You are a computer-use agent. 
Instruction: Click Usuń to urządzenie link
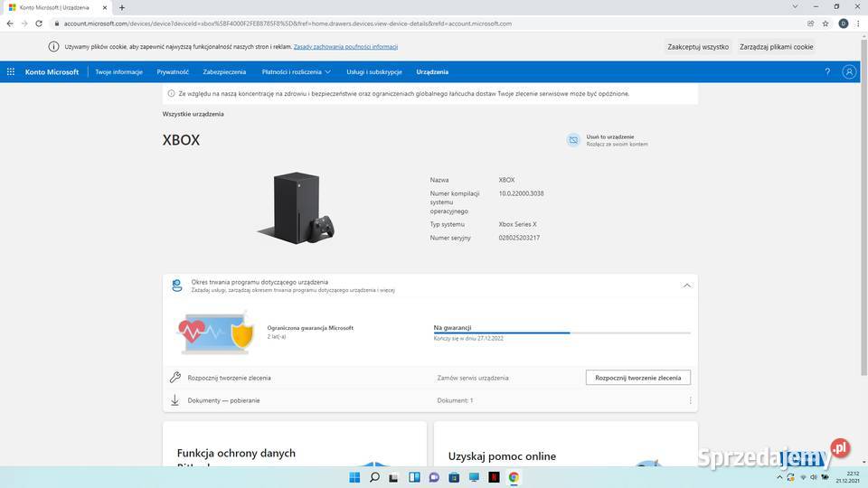tap(610, 136)
